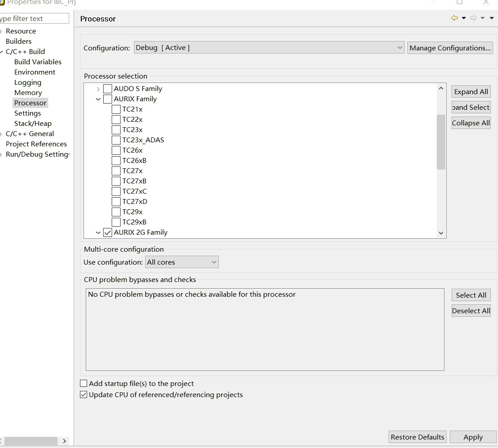498x448 pixels.
Task: Click the Apply button
Action: [473, 437]
